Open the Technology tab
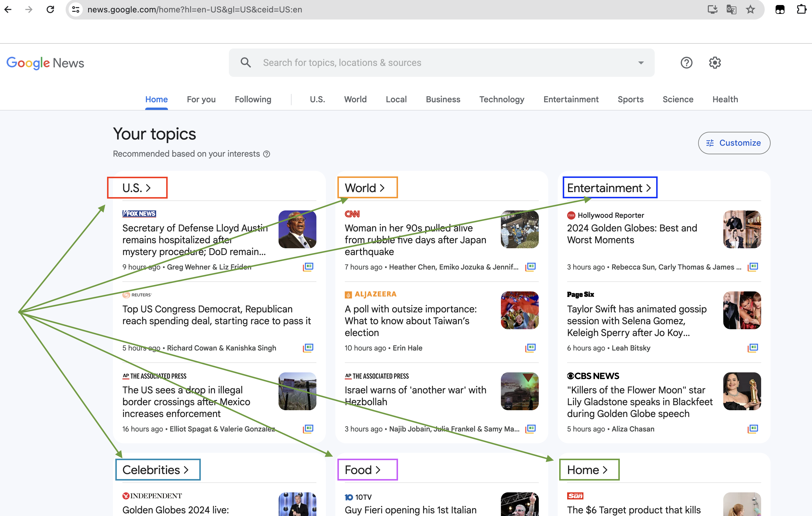 click(x=502, y=99)
